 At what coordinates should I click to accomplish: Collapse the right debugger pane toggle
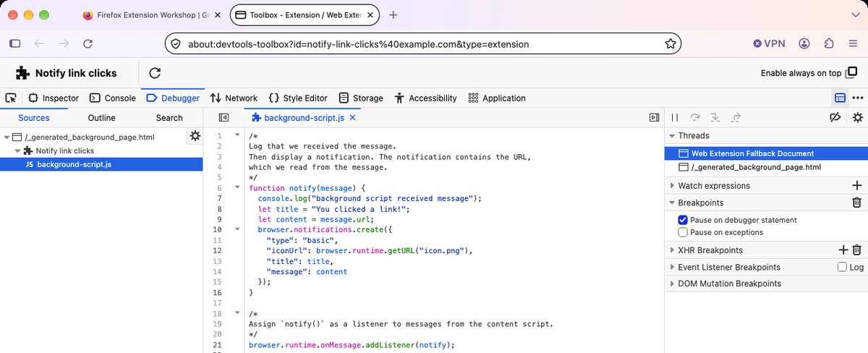(654, 117)
